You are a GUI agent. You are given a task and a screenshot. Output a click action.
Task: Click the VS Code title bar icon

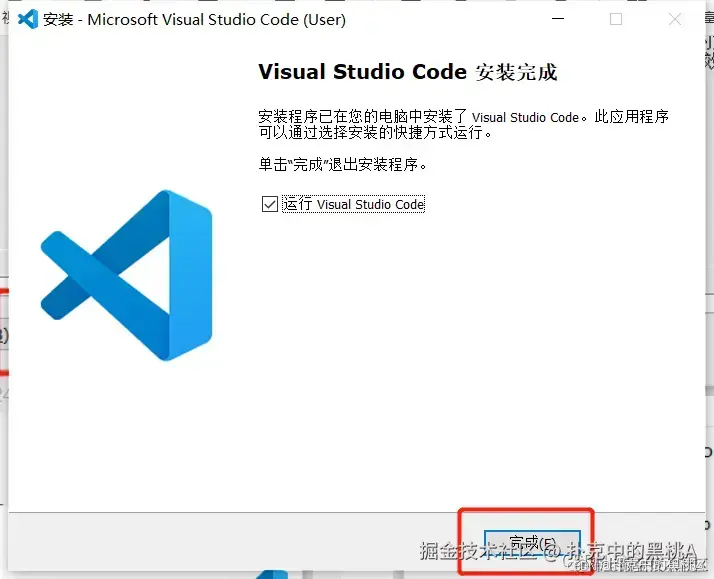(x=28, y=19)
